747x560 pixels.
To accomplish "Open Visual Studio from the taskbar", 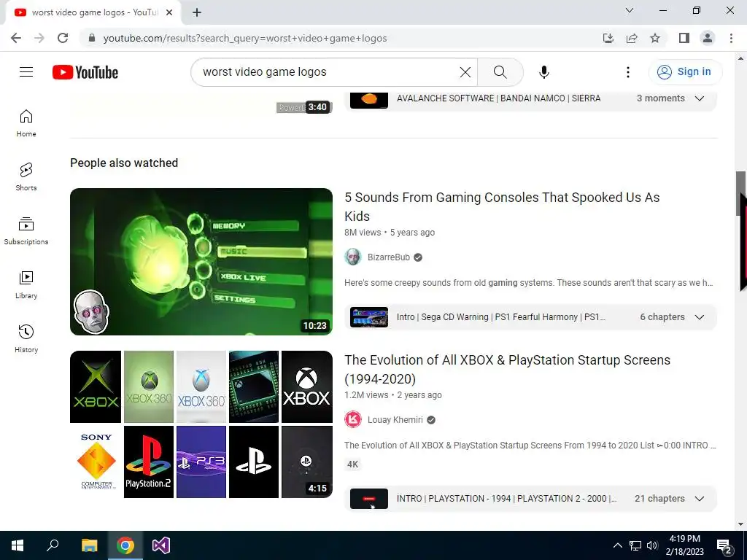I will pyautogui.click(x=161, y=545).
